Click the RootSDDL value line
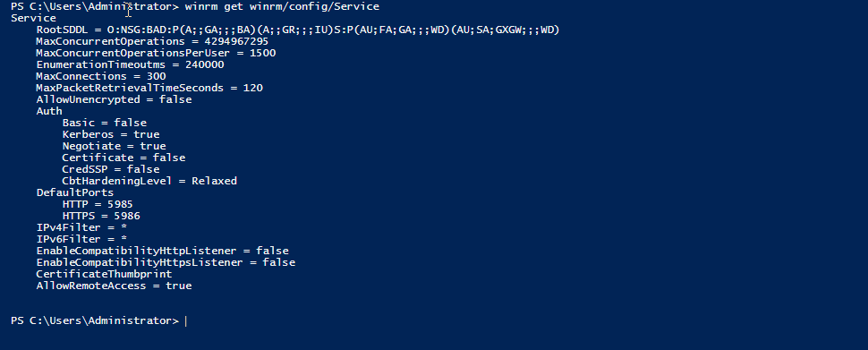868x350 pixels. coord(298,30)
